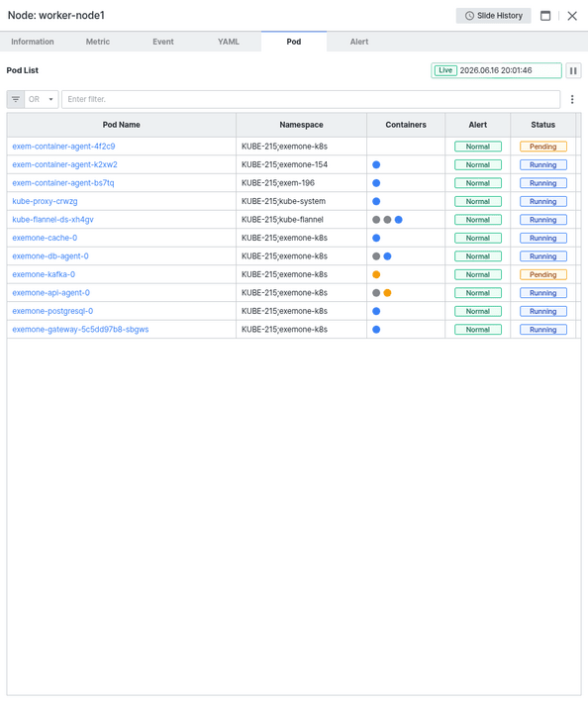Click the blue container dot of exem-container-agent-k2xw2
The width and height of the screenshot is (588, 706).
click(376, 164)
